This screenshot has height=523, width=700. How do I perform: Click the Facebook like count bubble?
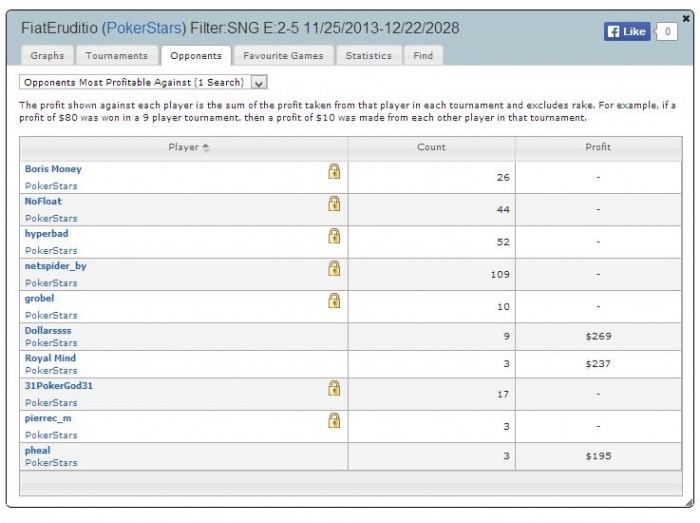tap(667, 32)
